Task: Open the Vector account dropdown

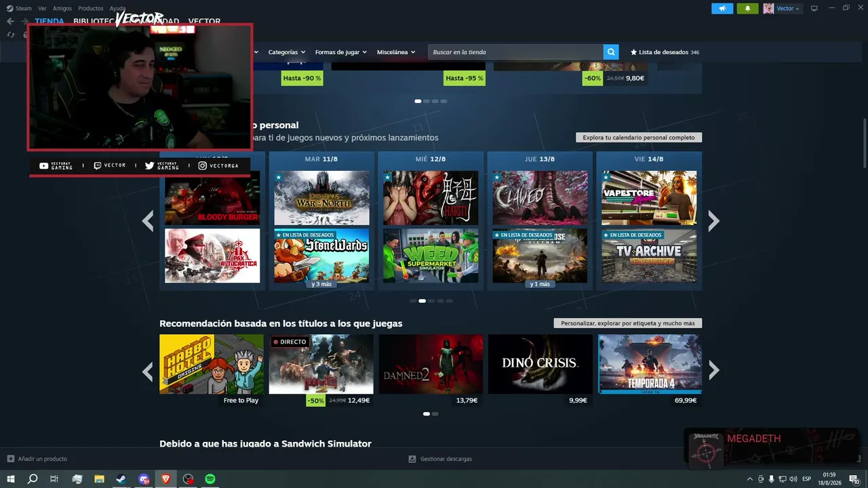Action: click(x=788, y=8)
